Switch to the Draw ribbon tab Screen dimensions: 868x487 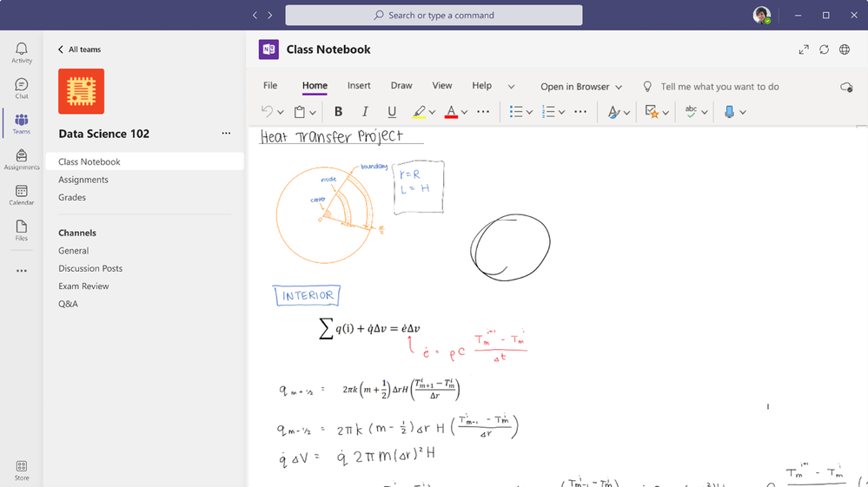click(401, 86)
